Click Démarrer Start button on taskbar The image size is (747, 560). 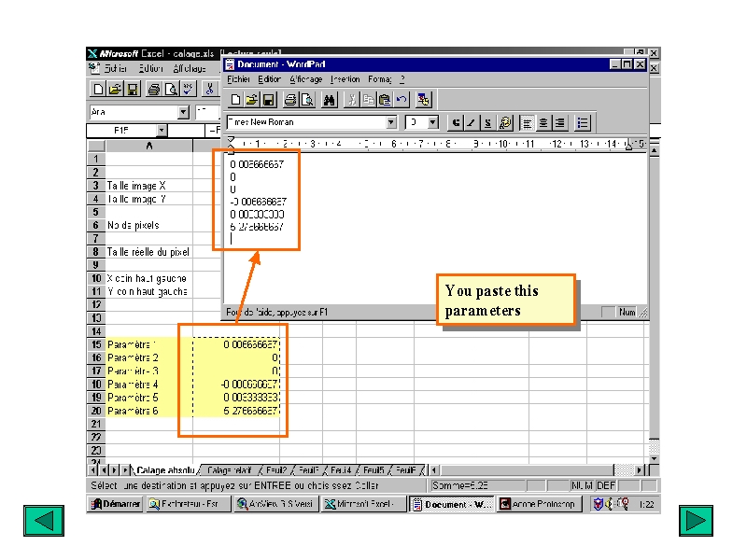[x=116, y=504]
